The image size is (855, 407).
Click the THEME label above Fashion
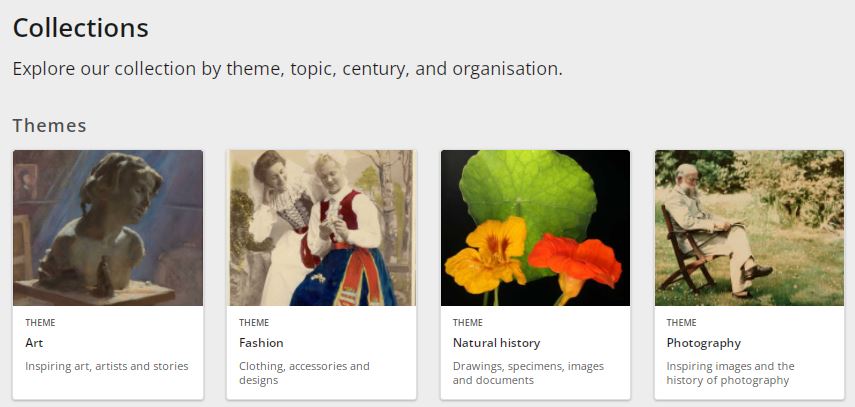coord(254,323)
